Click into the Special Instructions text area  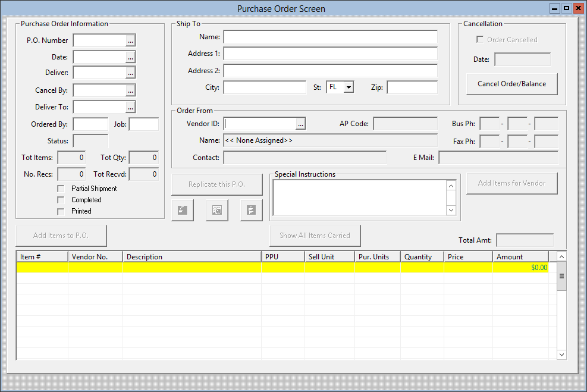360,197
